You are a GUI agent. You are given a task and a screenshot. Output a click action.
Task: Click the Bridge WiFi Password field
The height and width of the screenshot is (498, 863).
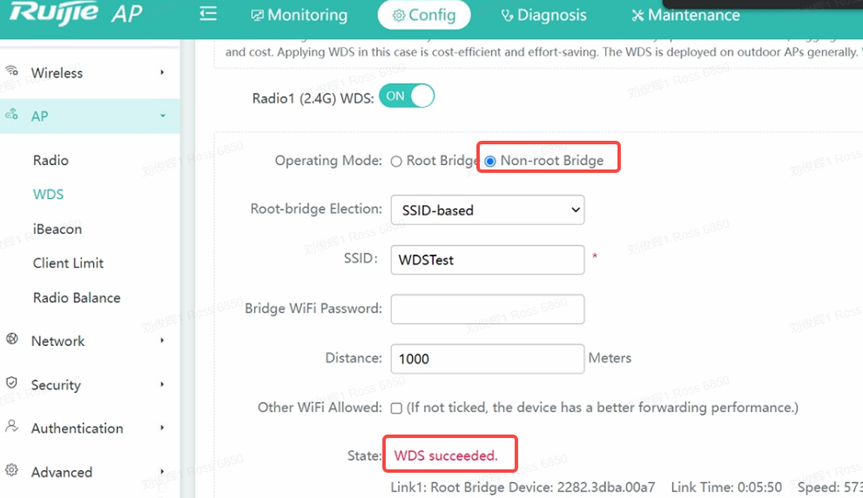tap(487, 309)
